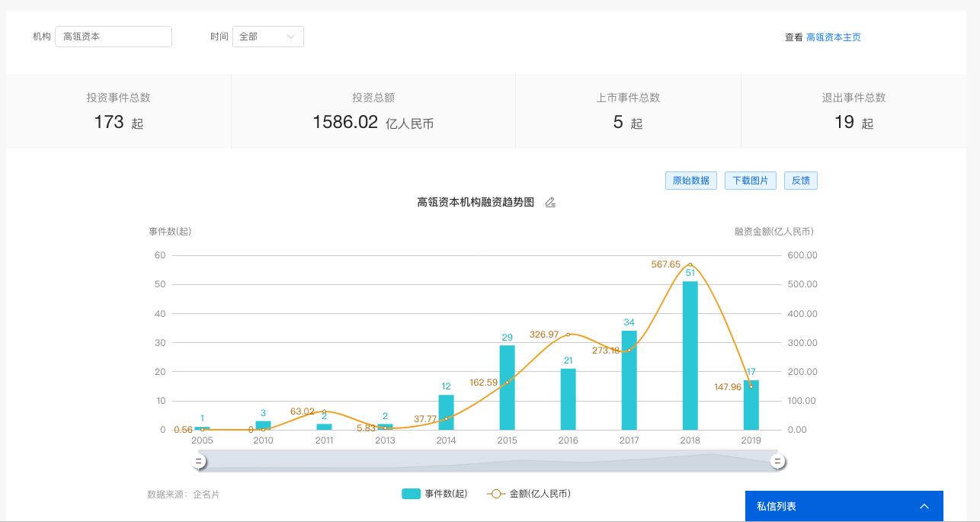Click the 2018 bar showing 51 events
Screen dimensions: 980x522
(690, 358)
